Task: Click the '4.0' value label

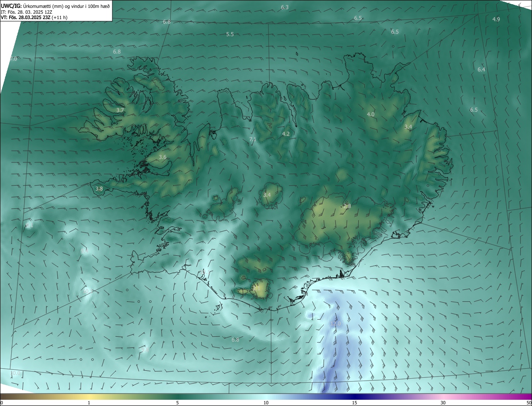Action: 370,114
